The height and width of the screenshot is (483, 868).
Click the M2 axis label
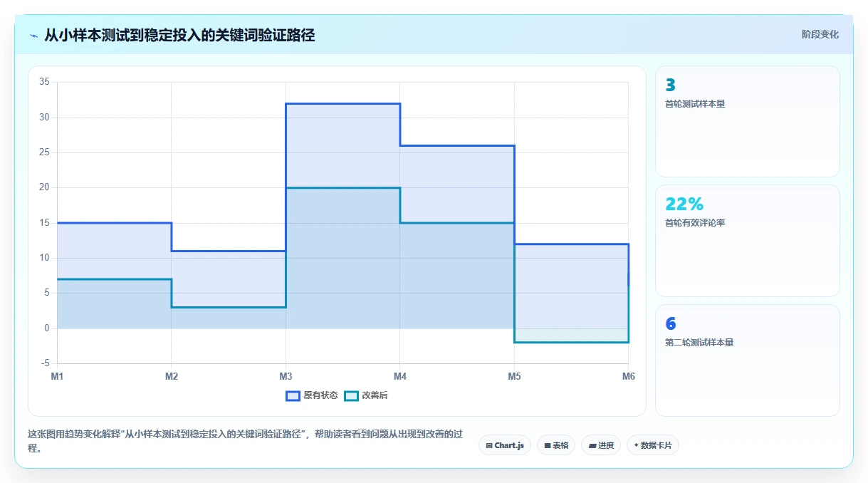pyautogui.click(x=172, y=376)
